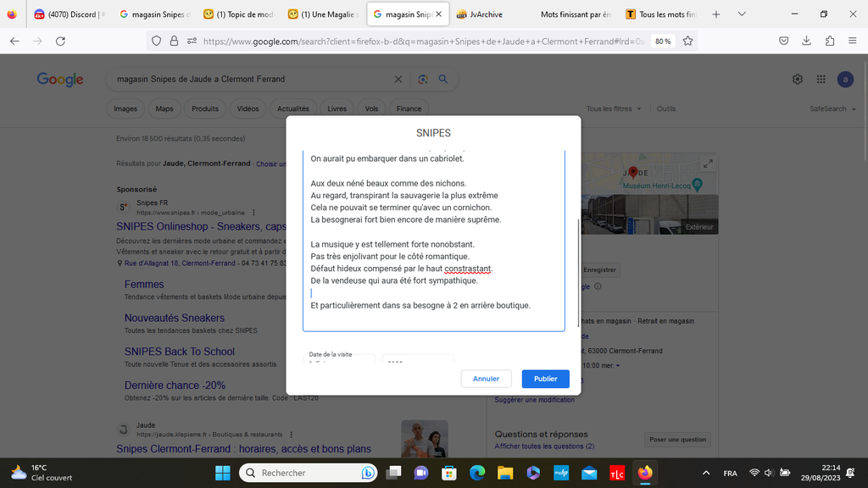Click the Save to Pocket icon
Viewport: 868px width, 488px height.
pyautogui.click(x=784, y=41)
